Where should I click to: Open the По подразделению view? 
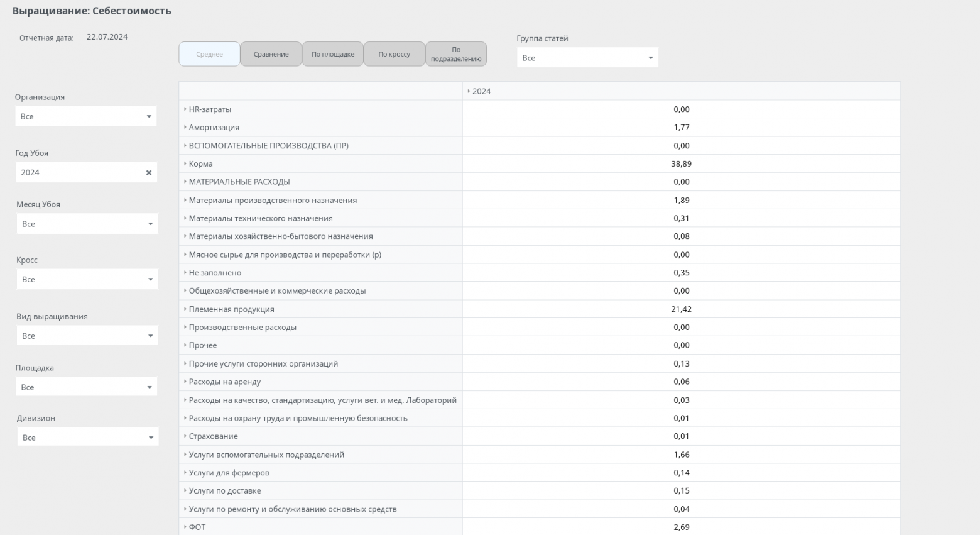tap(456, 54)
